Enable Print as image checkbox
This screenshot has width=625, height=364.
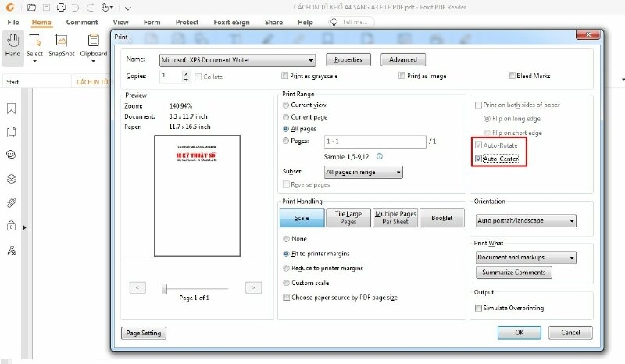click(x=402, y=75)
